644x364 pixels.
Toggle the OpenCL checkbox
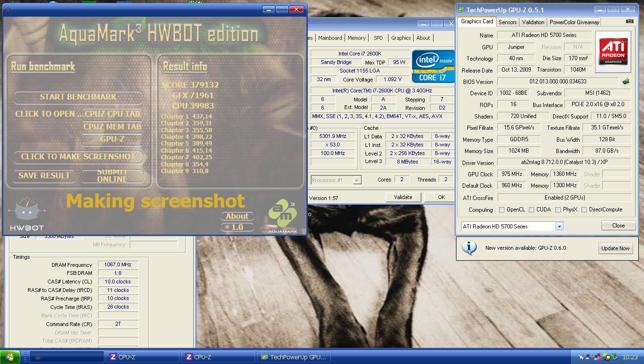click(x=501, y=209)
